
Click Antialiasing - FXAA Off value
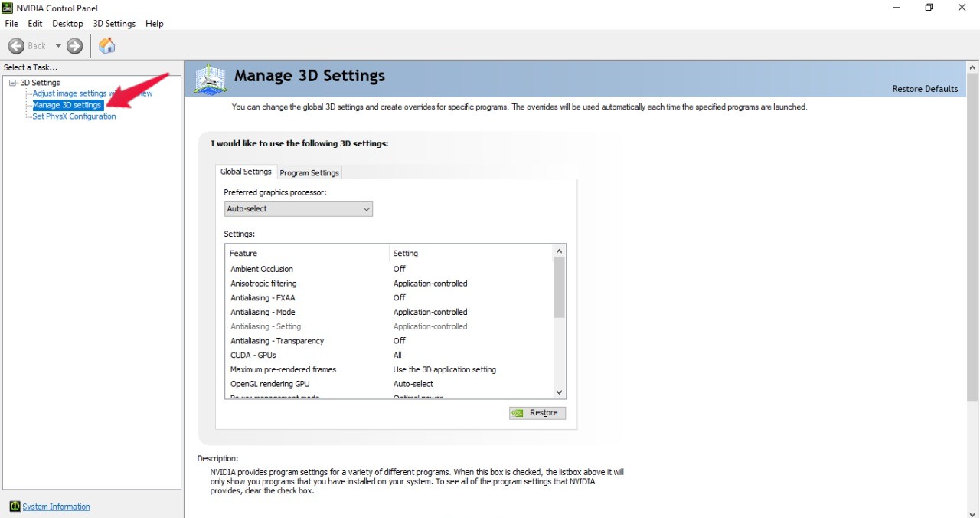coord(399,297)
